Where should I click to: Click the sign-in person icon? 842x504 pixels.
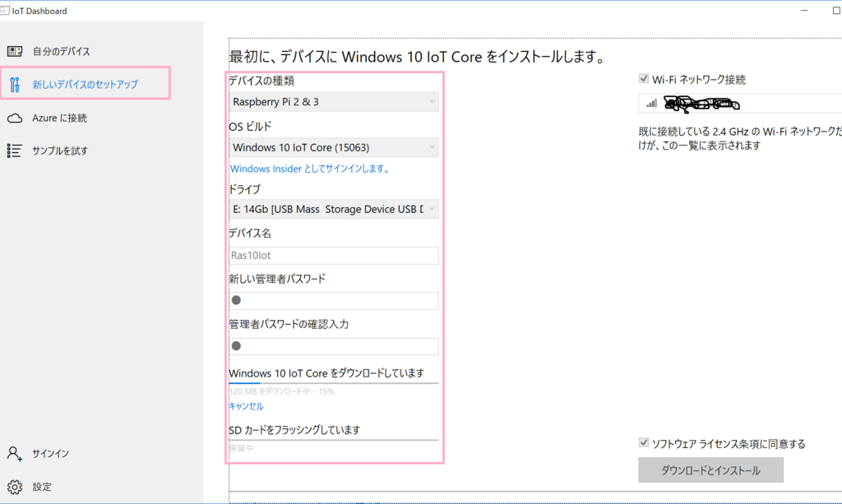(15, 454)
